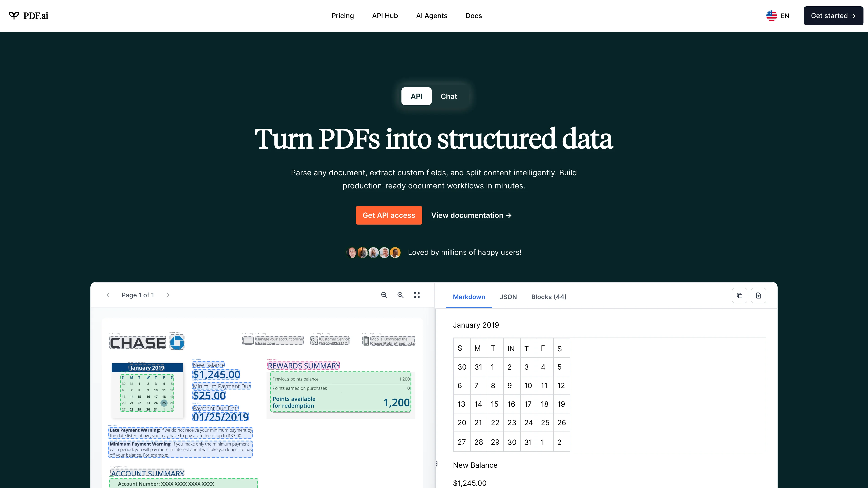Viewport: 868px width, 488px height.
Task: Open the Pricing page
Action: pyautogui.click(x=342, y=16)
